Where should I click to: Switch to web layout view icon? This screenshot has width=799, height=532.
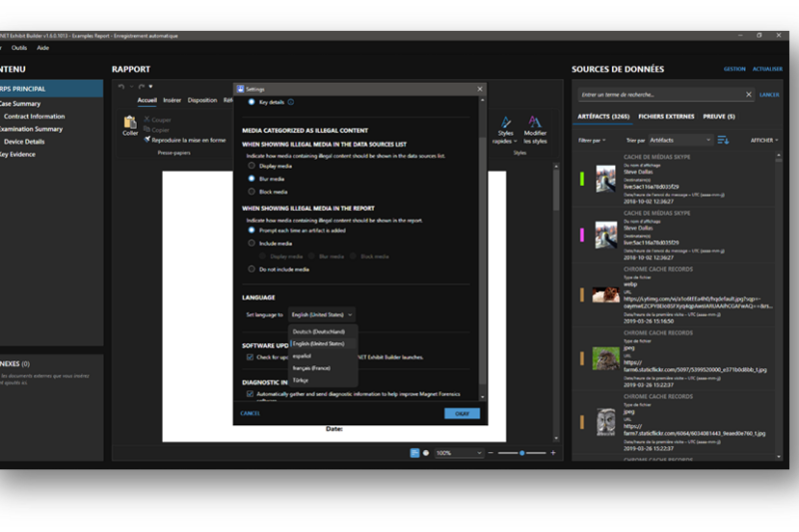pos(426,452)
